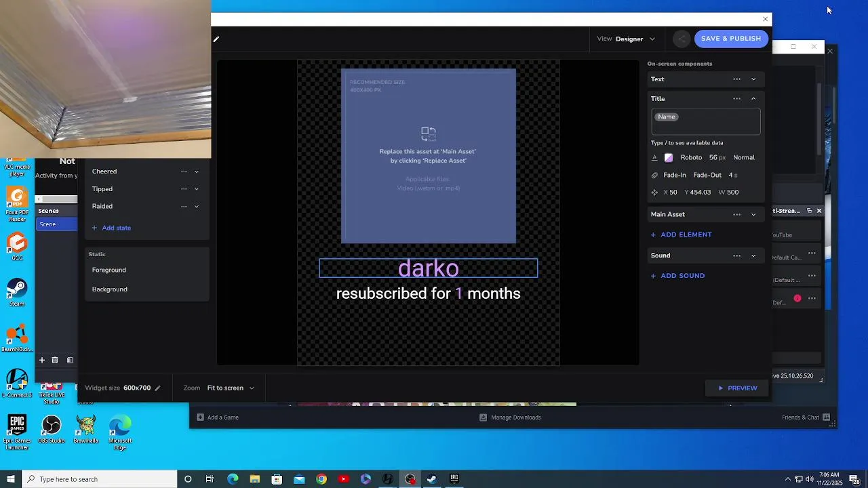
Task: Click the pencil edit icon at top left of designer
Action: coord(216,39)
